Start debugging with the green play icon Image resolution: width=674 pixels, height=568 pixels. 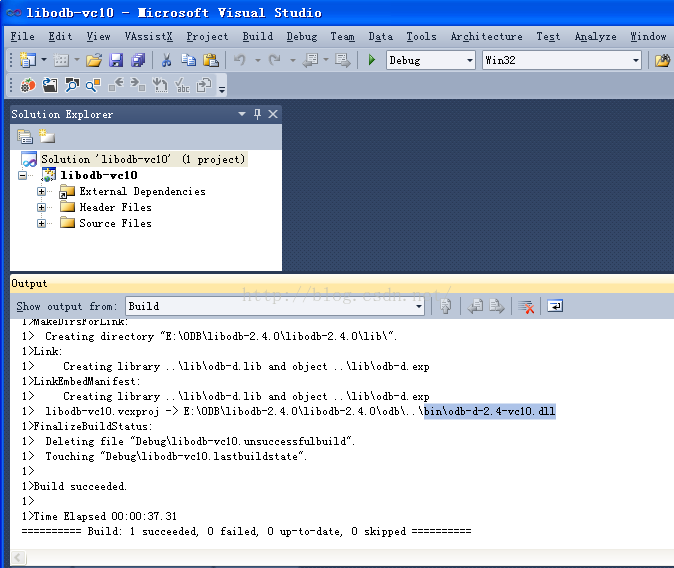coord(372,60)
